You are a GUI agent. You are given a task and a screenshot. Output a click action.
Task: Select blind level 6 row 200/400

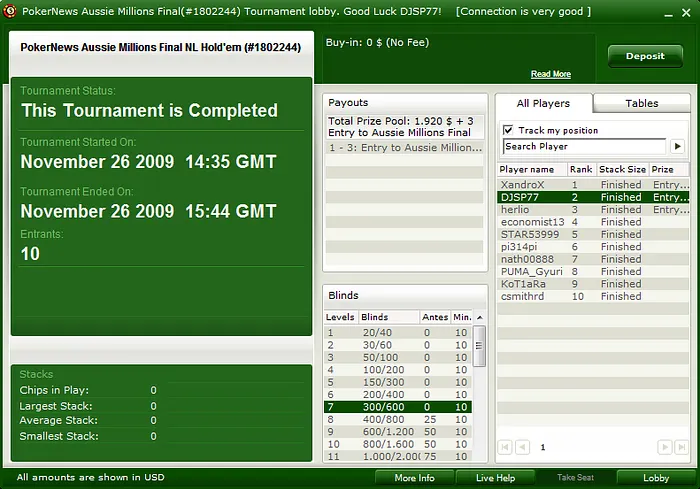[x=398, y=395]
